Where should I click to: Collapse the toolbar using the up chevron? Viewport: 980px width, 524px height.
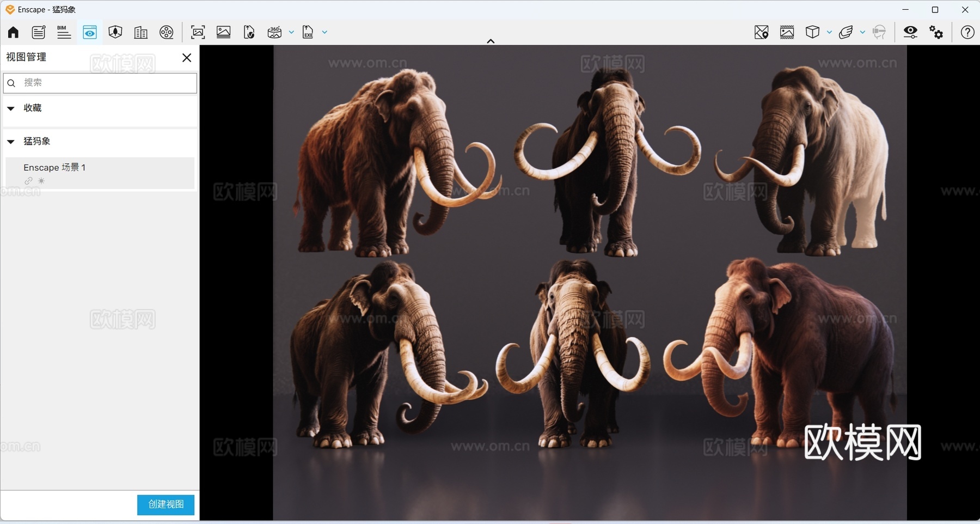pos(491,41)
